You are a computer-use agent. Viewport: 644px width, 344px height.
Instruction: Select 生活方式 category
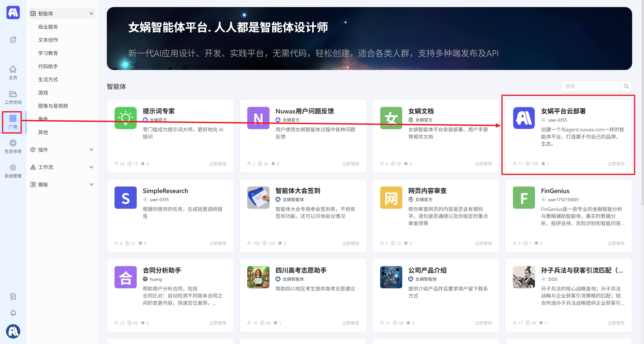pyautogui.click(x=48, y=79)
